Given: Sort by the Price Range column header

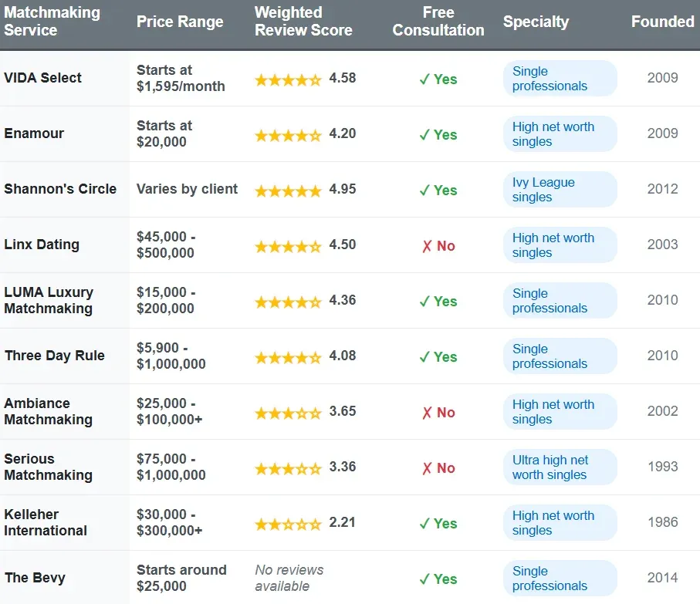Looking at the screenshot, I should (x=180, y=22).
